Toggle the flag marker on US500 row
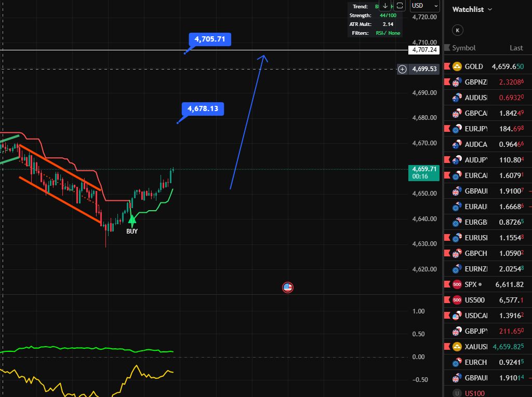532x397 pixels. [446, 300]
